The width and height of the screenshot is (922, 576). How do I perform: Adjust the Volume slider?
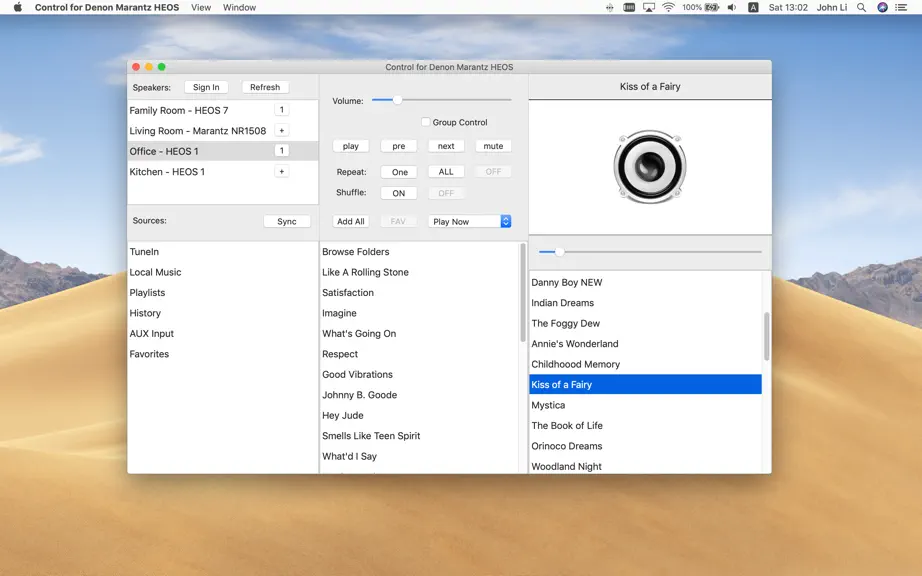point(441,100)
